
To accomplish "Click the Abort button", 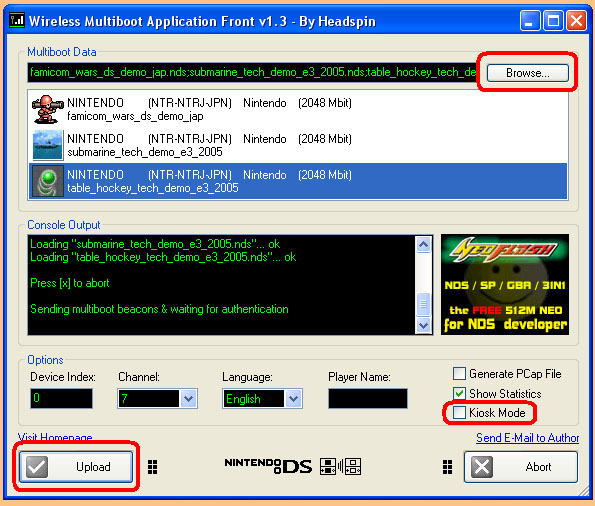I will [521, 467].
